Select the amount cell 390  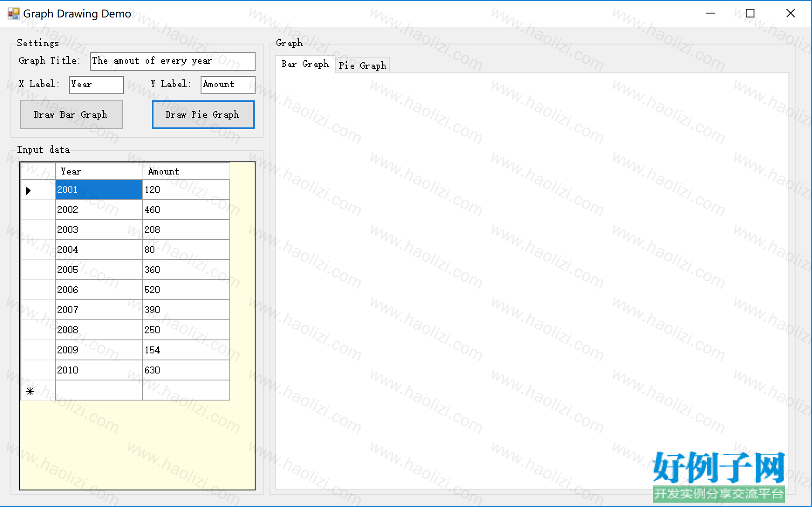pyautogui.click(x=186, y=310)
